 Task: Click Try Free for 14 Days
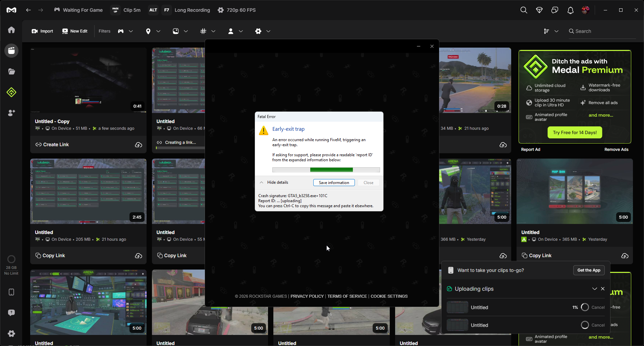click(575, 132)
